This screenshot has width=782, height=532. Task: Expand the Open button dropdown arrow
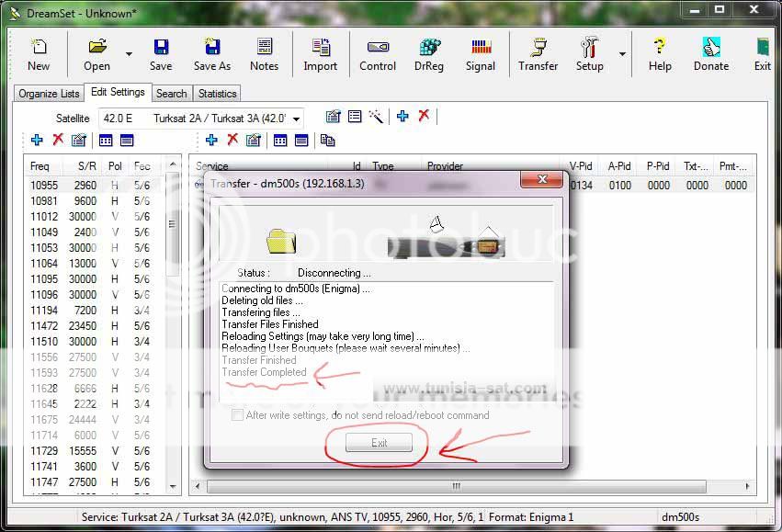click(129, 54)
